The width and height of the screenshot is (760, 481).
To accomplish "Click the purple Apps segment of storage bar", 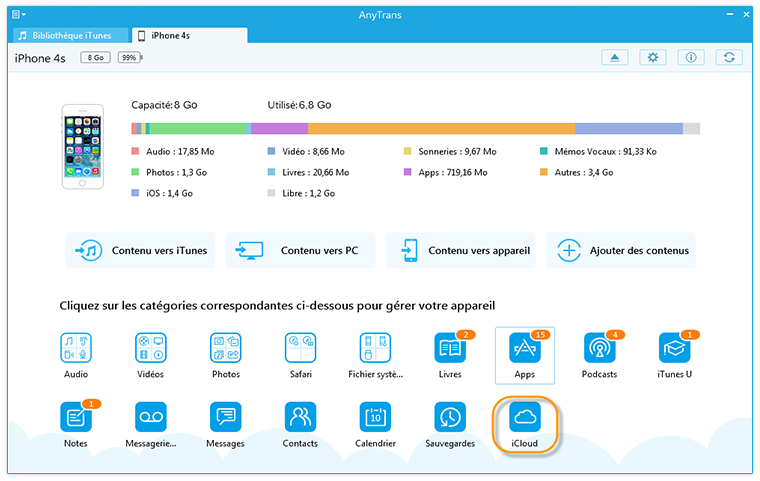I will [x=280, y=128].
